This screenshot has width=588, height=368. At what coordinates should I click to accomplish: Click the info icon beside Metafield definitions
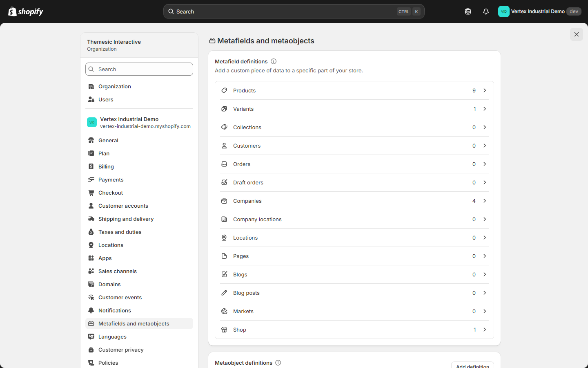[x=274, y=61]
